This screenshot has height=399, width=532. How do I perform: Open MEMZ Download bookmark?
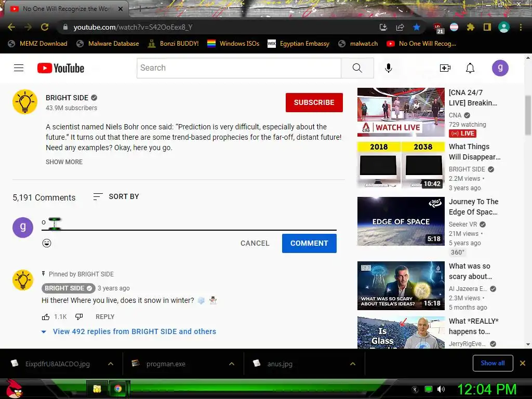coord(37,44)
